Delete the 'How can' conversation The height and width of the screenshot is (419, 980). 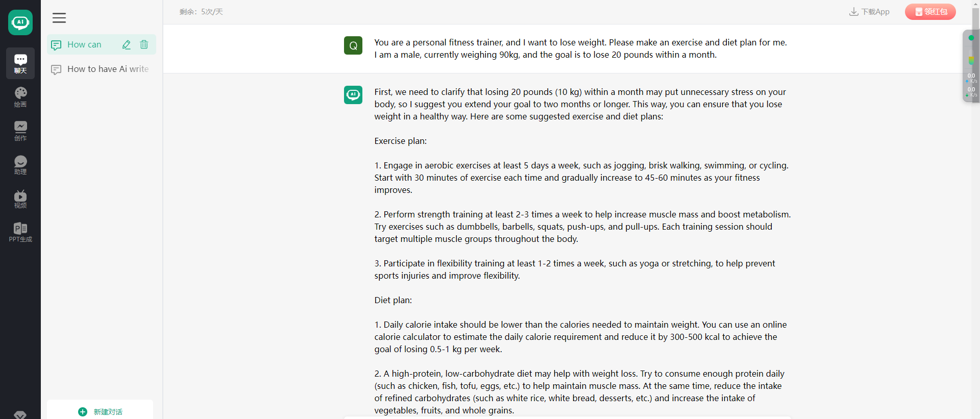tap(144, 45)
